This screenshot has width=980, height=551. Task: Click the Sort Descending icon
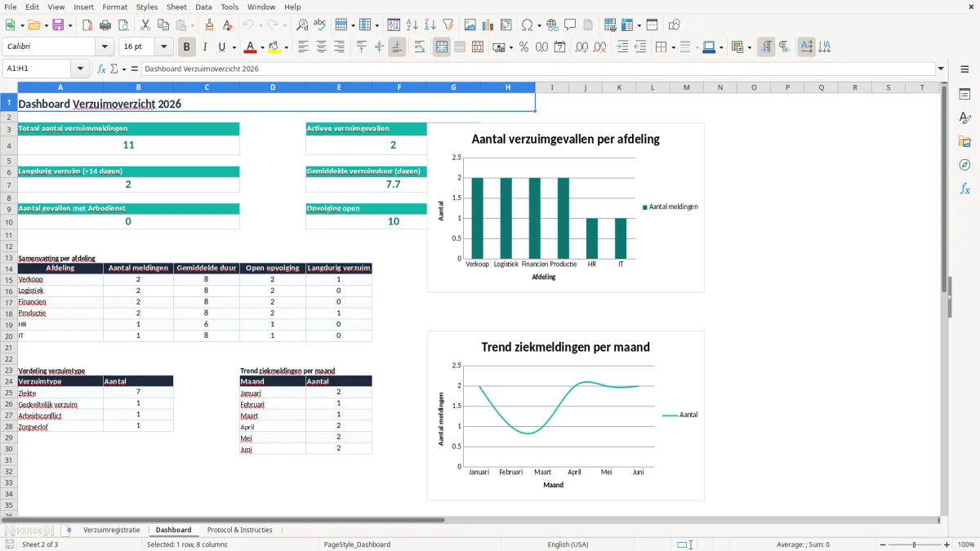click(x=430, y=25)
